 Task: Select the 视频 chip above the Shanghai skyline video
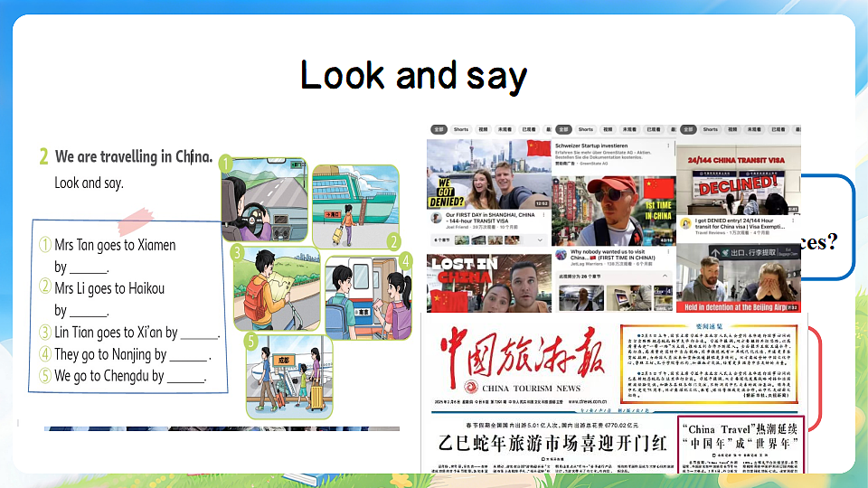[x=483, y=129]
